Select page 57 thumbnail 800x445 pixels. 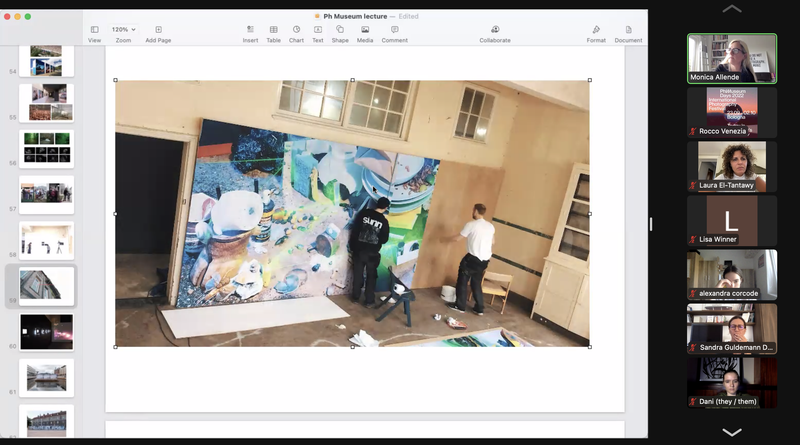(x=46, y=194)
